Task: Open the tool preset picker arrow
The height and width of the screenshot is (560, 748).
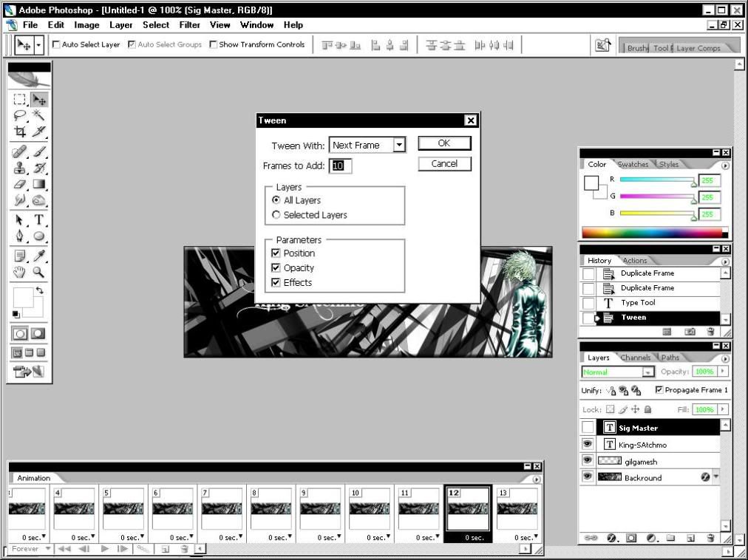Action: (x=38, y=45)
